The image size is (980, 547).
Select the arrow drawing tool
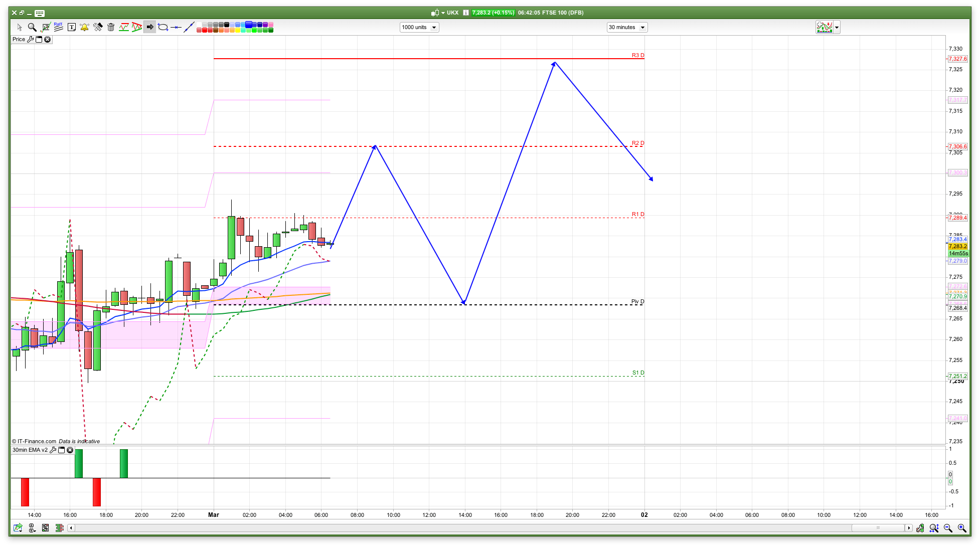[x=150, y=27]
